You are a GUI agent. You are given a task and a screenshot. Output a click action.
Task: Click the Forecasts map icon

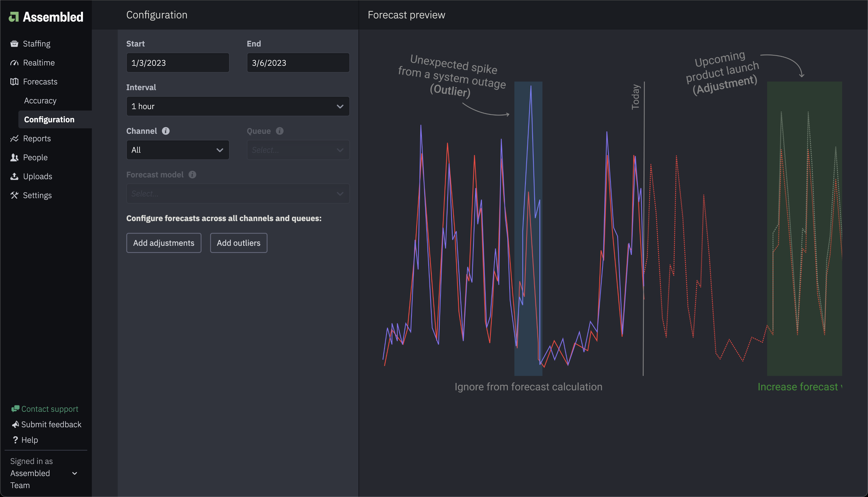click(14, 82)
